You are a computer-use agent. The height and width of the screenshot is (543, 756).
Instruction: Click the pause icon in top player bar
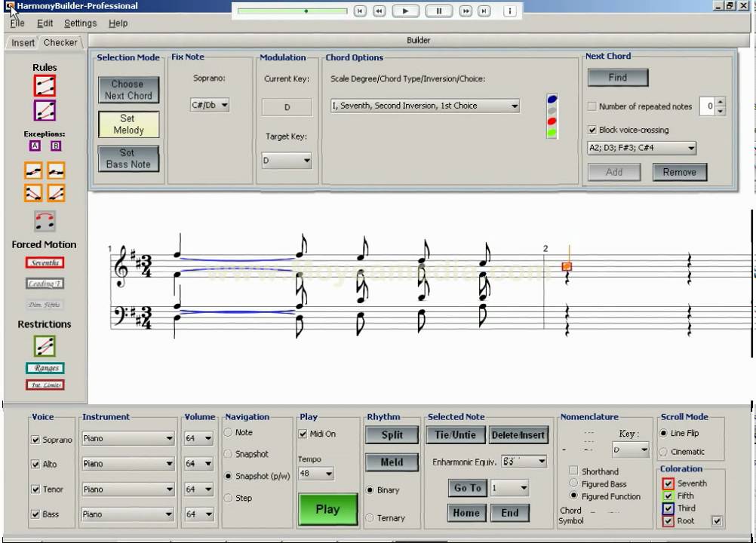pos(439,11)
